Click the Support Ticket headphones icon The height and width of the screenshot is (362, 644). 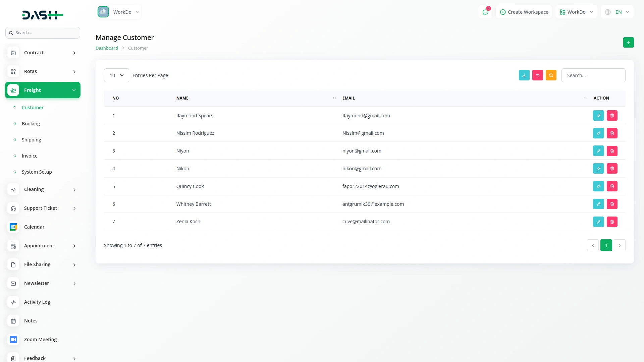[x=13, y=208]
